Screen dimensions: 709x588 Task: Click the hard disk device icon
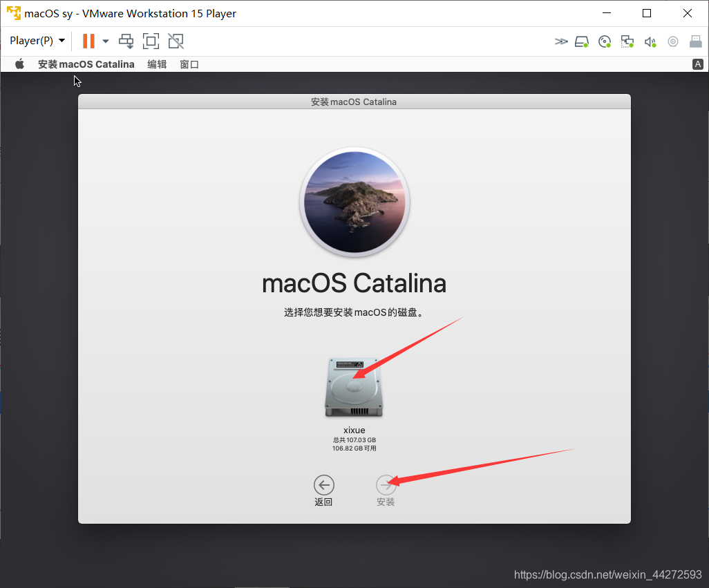(x=582, y=41)
